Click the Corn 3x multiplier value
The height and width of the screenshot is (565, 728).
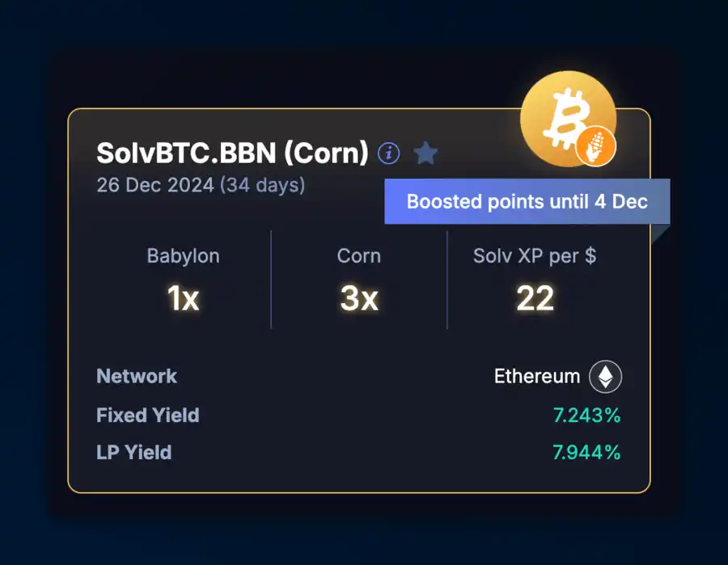[x=359, y=299]
